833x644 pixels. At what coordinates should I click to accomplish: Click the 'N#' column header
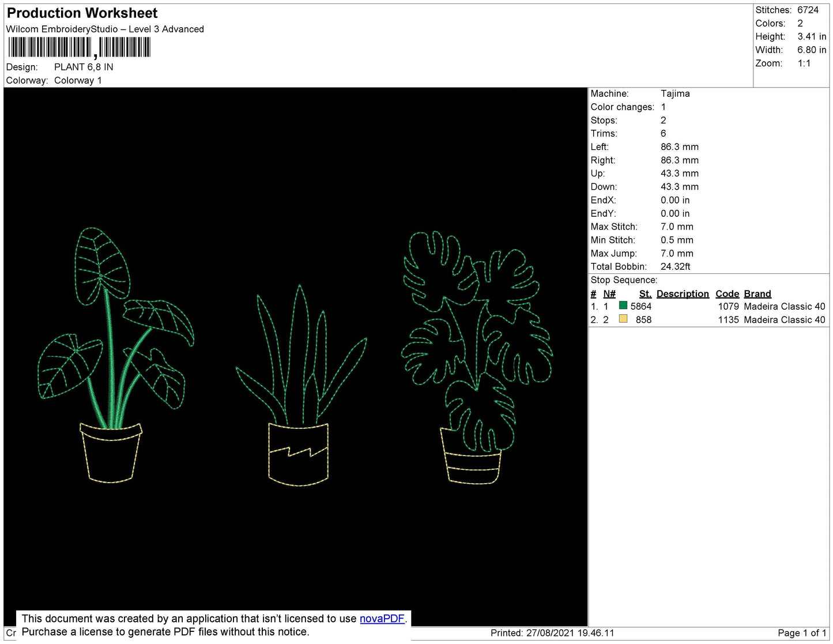[x=609, y=293]
